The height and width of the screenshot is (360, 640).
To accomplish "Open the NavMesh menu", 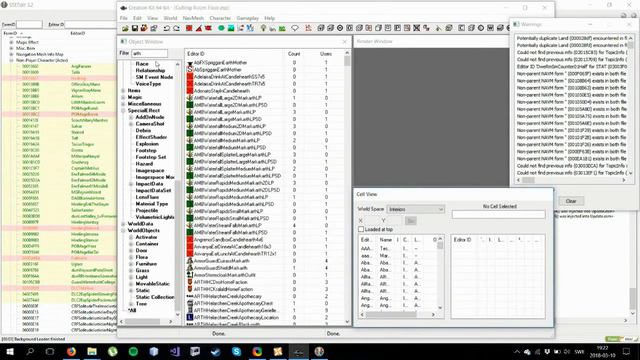I will point(193,18).
